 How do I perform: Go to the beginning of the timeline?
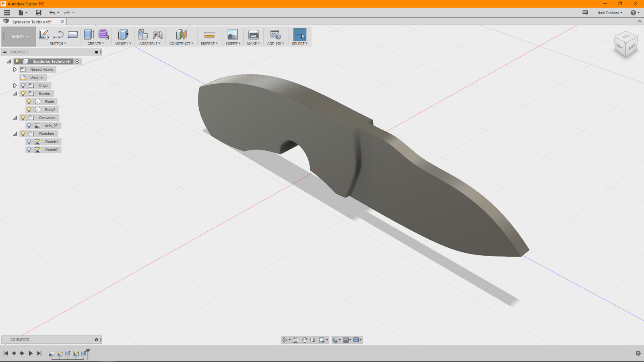[x=6, y=353]
